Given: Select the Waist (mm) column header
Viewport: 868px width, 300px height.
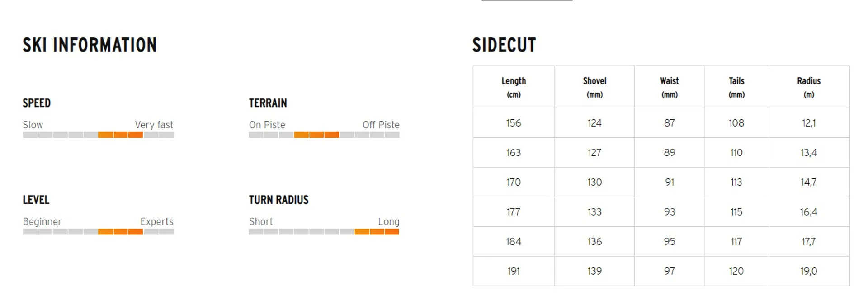Looking at the screenshot, I should tap(670, 87).
